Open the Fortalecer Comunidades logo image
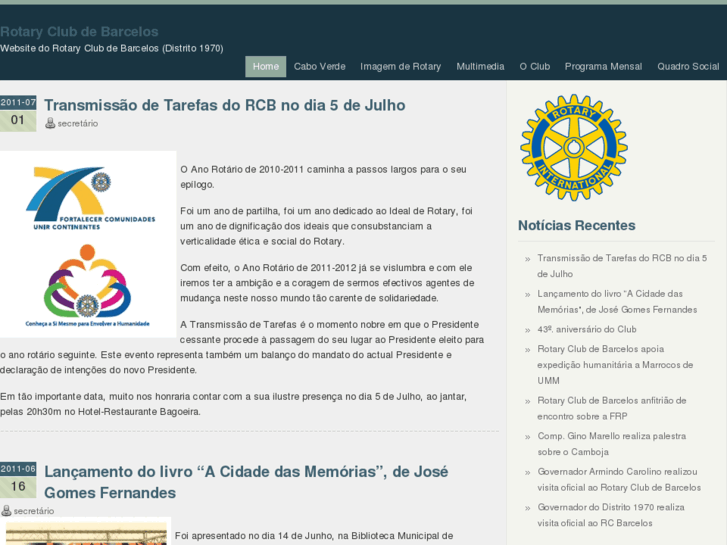The height and width of the screenshot is (545, 727). tap(90, 199)
